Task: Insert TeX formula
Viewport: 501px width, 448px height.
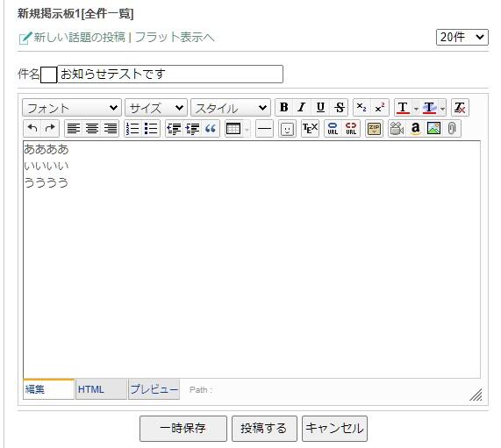Action: [310, 129]
